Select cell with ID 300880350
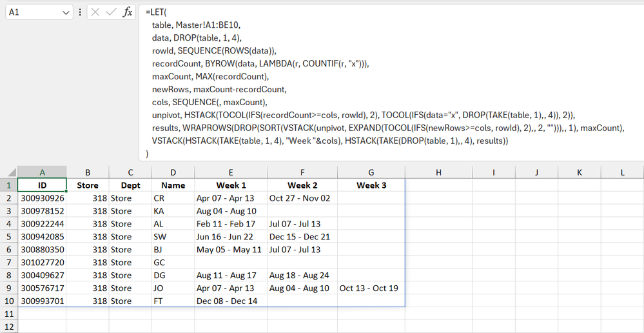 42,250
